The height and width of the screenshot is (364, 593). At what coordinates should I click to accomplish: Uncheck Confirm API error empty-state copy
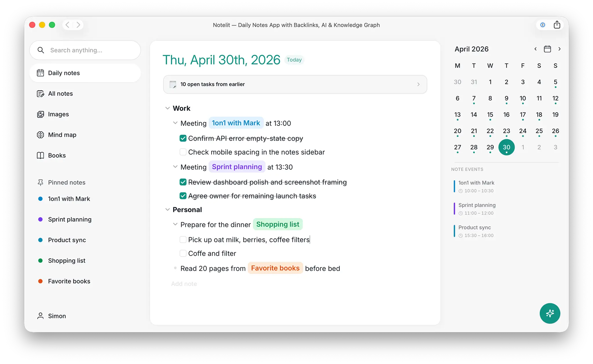183,138
